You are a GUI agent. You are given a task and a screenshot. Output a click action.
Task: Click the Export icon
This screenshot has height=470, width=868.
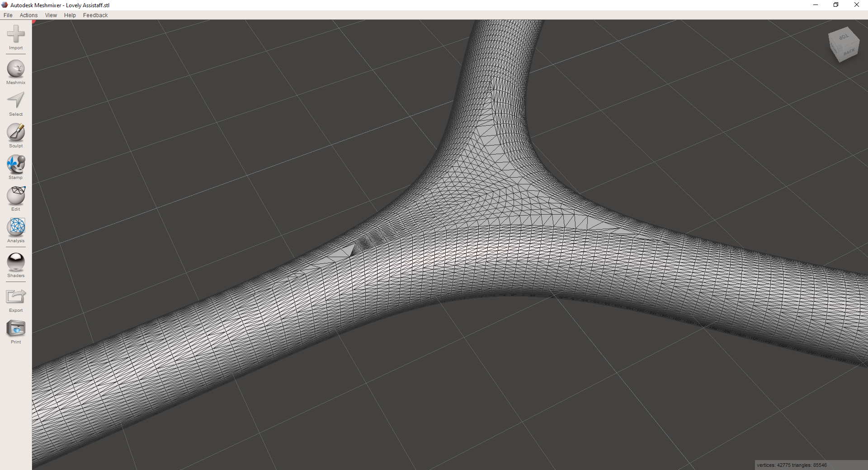pyautogui.click(x=16, y=296)
